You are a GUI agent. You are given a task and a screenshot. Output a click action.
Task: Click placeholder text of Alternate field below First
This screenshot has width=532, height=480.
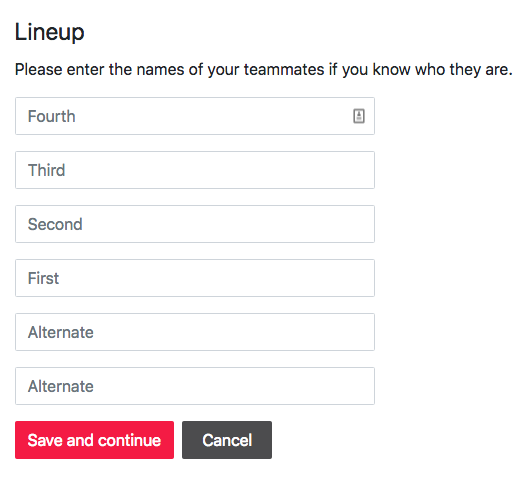pyautogui.click(x=61, y=332)
